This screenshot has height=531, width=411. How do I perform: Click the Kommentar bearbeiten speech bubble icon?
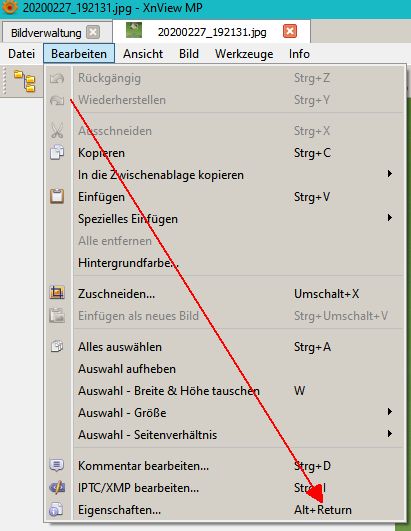pos(57,466)
